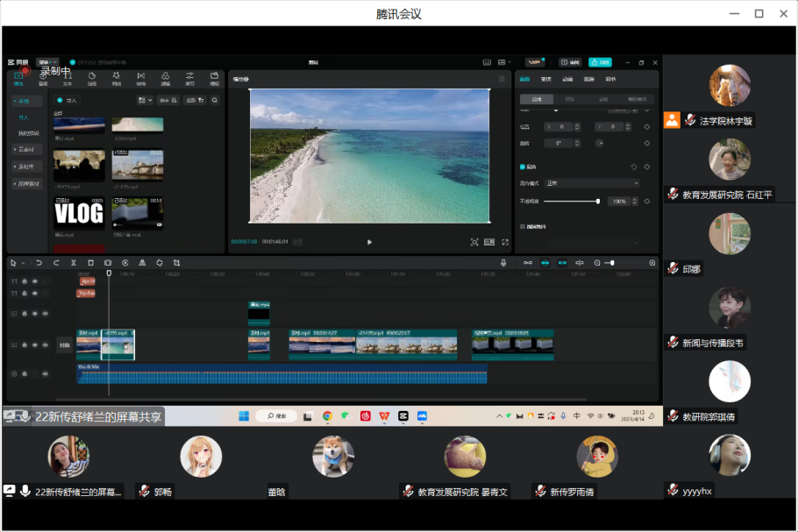Open the media grid view dropdown
798x532 pixels.
tap(145, 100)
